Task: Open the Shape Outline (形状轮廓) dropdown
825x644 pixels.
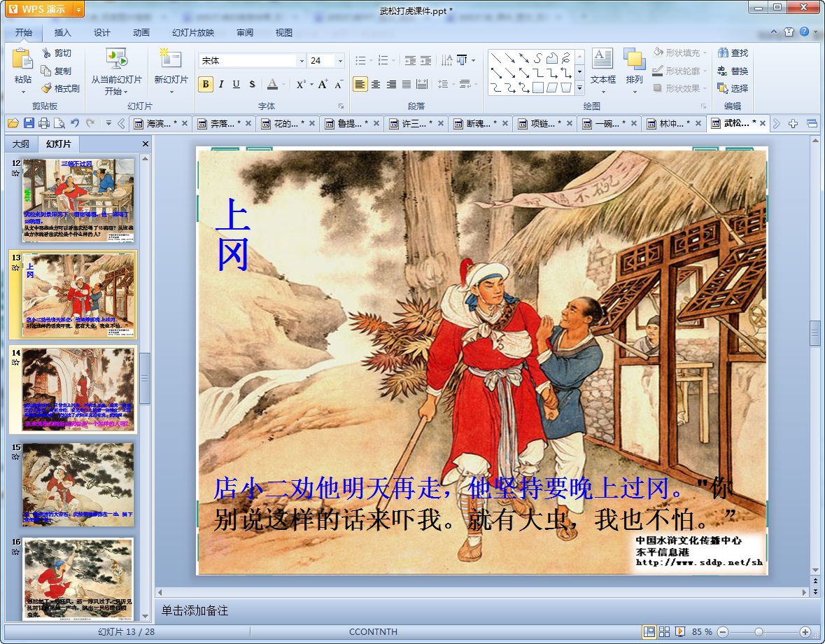Action: [x=679, y=71]
